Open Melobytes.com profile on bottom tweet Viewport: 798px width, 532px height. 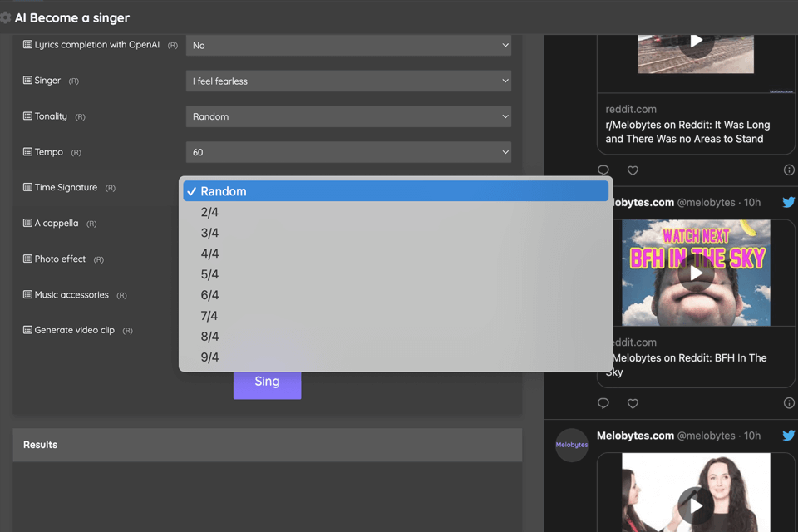pyautogui.click(x=635, y=436)
